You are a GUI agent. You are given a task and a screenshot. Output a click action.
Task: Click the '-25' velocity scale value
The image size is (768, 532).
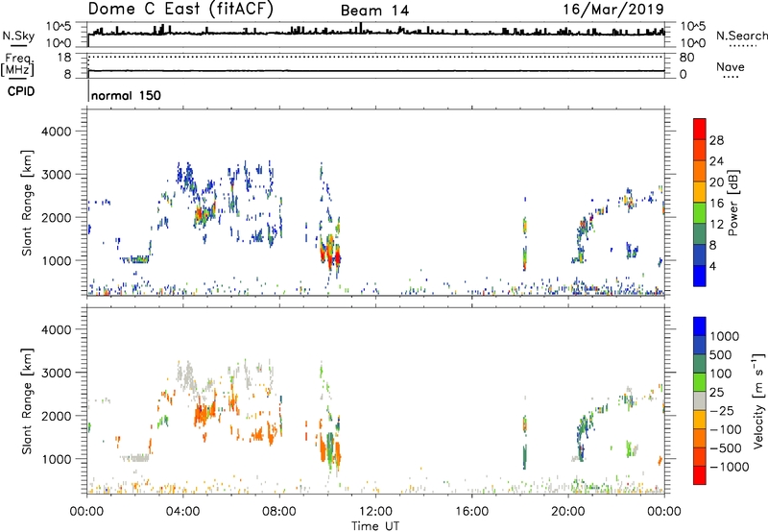coord(722,411)
